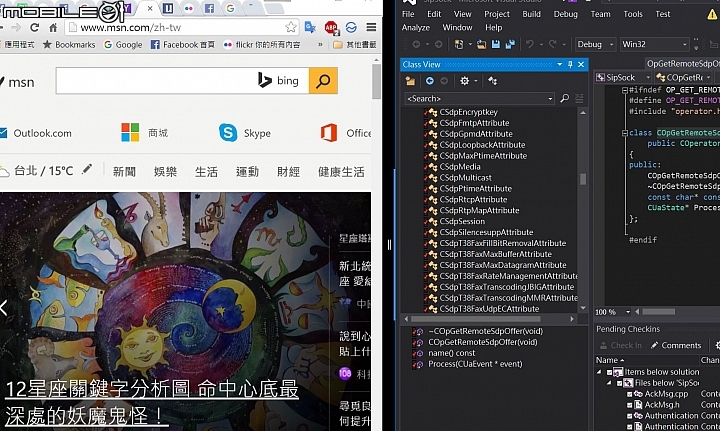
Task: Open the Facebook 首頁 bookmark
Action: pos(183,45)
